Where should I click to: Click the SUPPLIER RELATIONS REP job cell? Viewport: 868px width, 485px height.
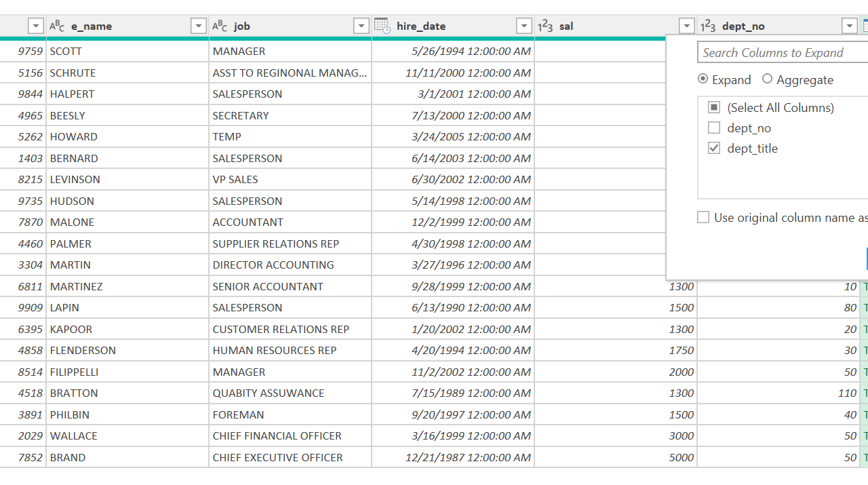pyautogui.click(x=290, y=244)
